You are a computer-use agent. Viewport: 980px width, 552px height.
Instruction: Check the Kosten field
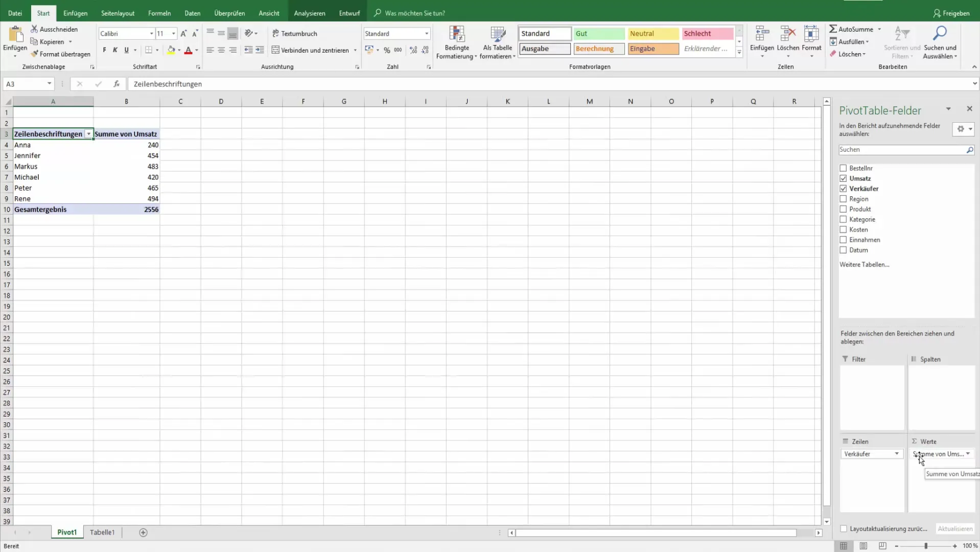(x=843, y=229)
